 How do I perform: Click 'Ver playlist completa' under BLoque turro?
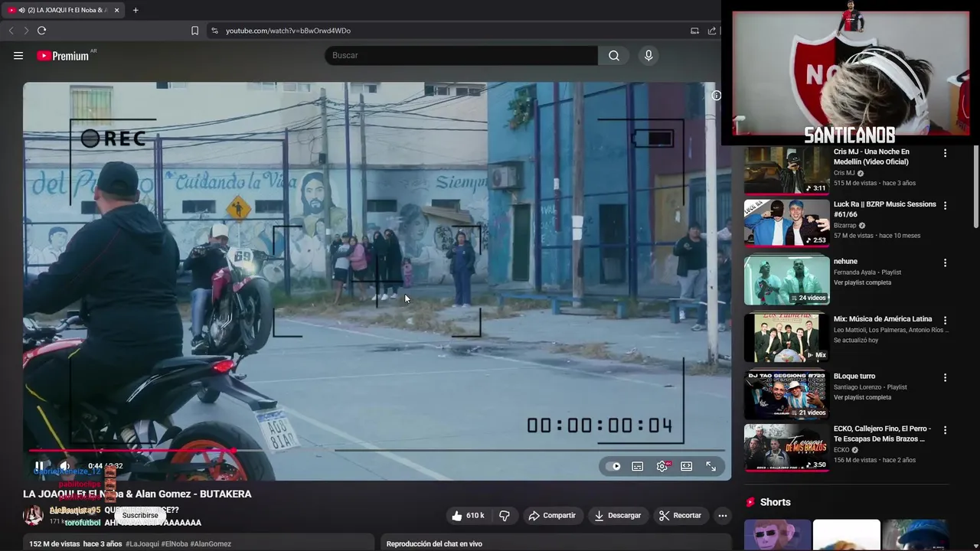tap(863, 397)
